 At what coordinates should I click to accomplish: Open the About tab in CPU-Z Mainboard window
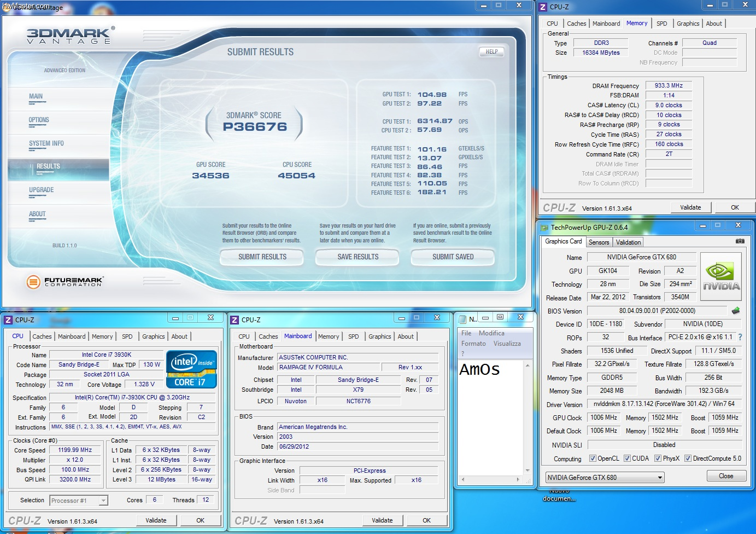405,336
